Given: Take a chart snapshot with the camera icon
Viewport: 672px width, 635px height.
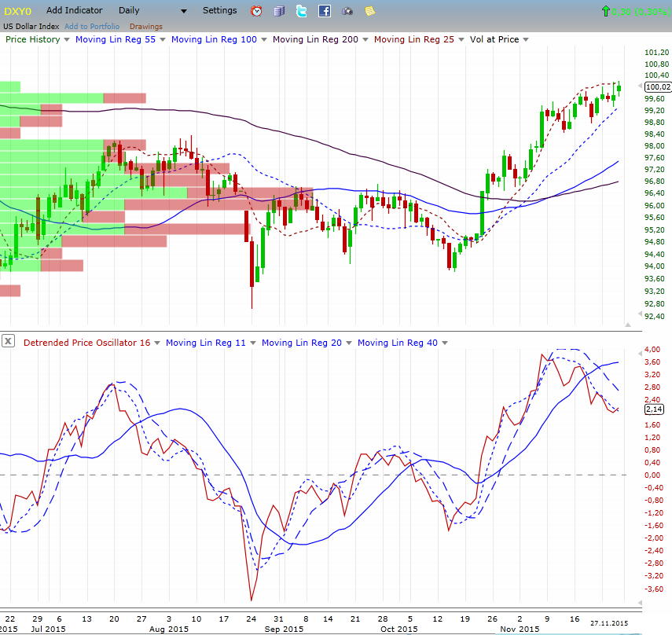Looking at the screenshot, I should pos(346,10).
